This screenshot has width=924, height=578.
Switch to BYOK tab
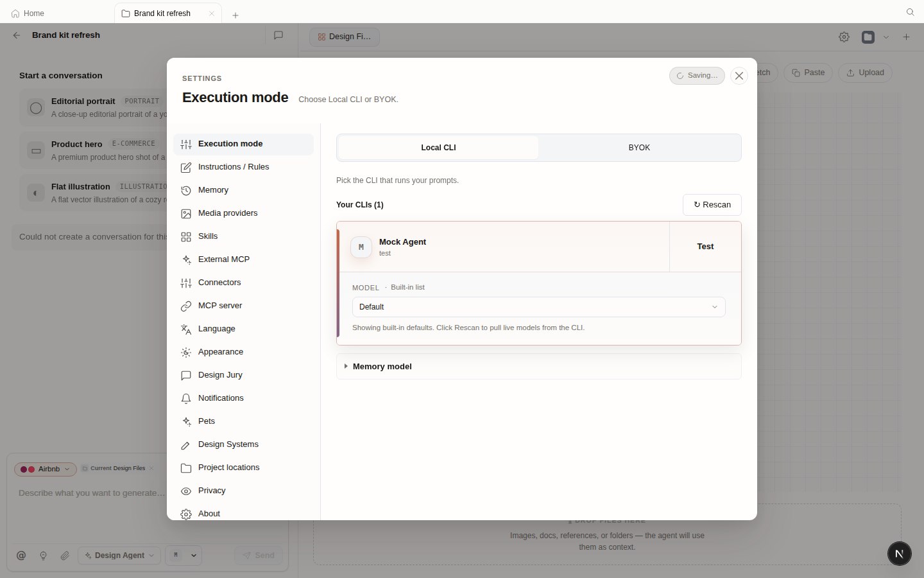tap(639, 148)
